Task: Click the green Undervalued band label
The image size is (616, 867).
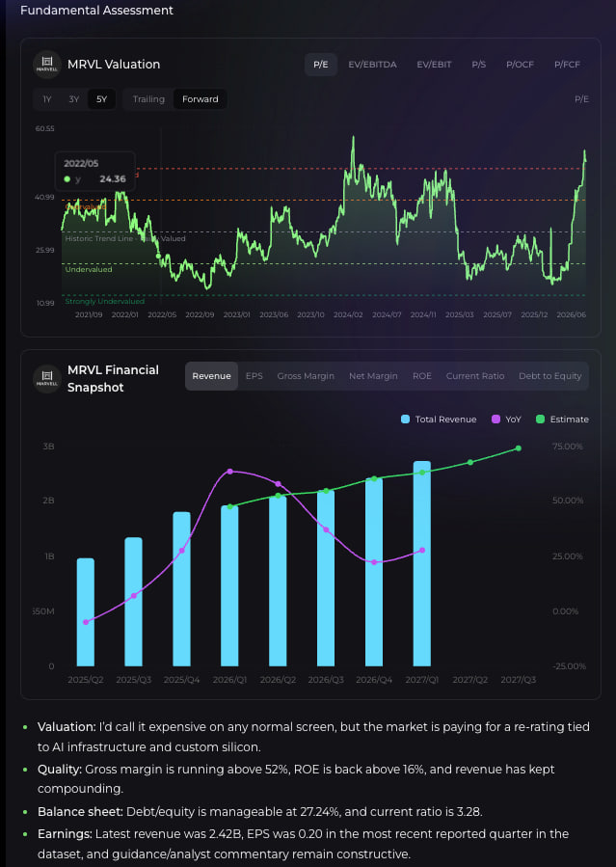Action: tap(89, 269)
